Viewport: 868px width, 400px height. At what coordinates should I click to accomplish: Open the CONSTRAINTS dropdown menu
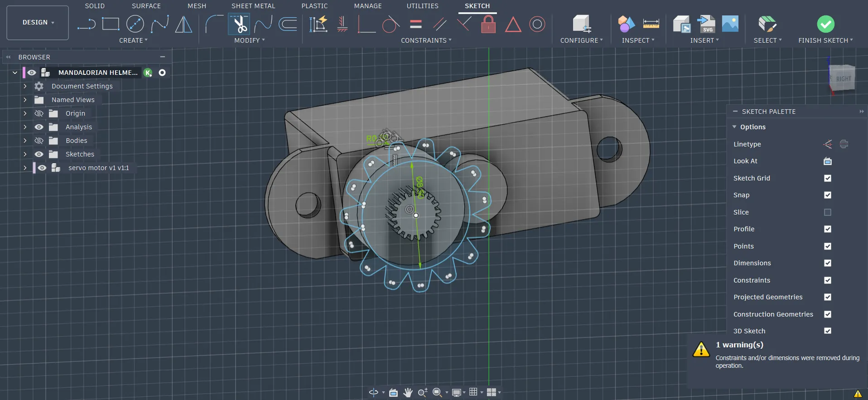(426, 40)
